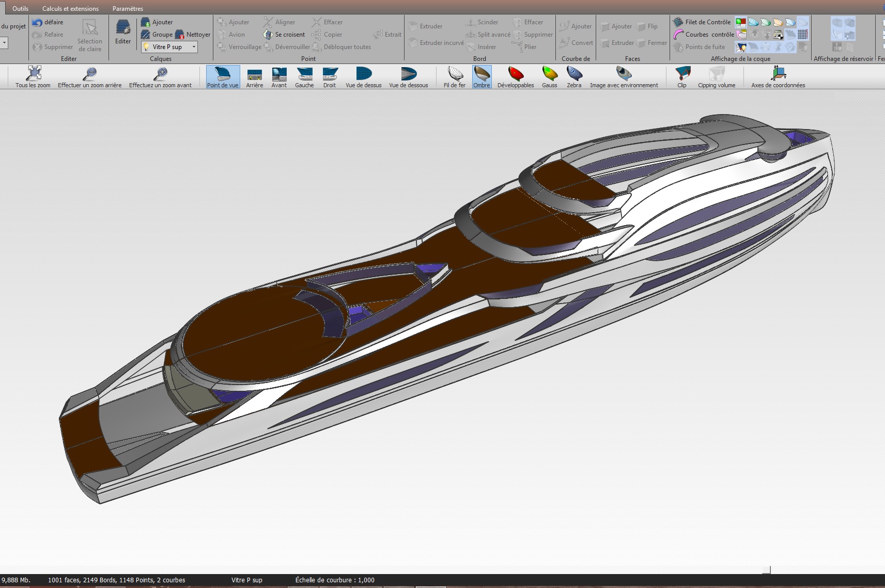This screenshot has width=885, height=588.
Task: Open small dropdown under du projet
Action: [4, 42]
